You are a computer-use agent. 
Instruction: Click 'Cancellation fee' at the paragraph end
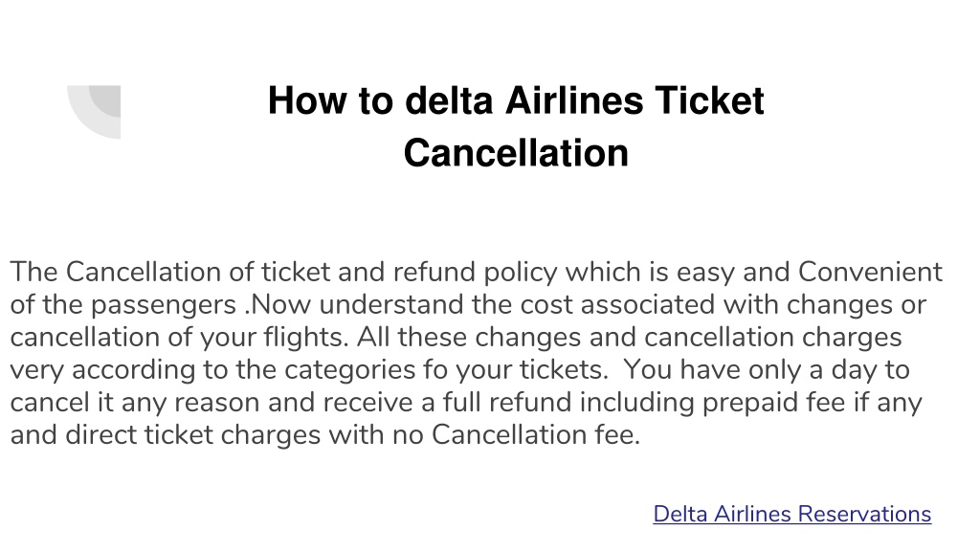coord(534,435)
